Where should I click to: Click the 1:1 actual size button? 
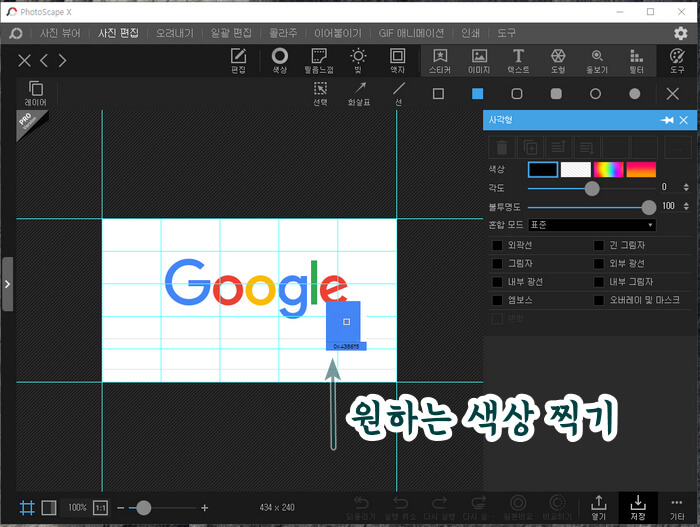click(x=100, y=508)
